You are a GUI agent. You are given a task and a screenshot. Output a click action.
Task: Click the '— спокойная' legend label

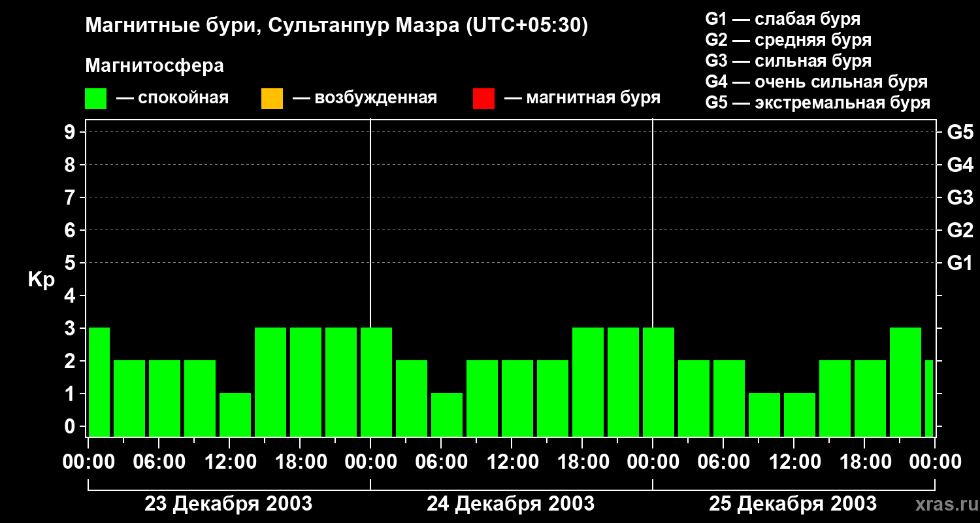point(172,99)
